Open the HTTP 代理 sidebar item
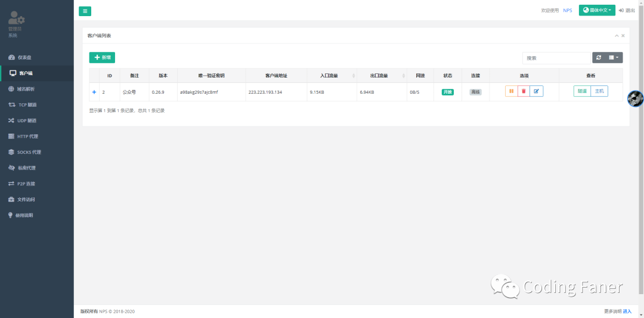 pos(37,137)
